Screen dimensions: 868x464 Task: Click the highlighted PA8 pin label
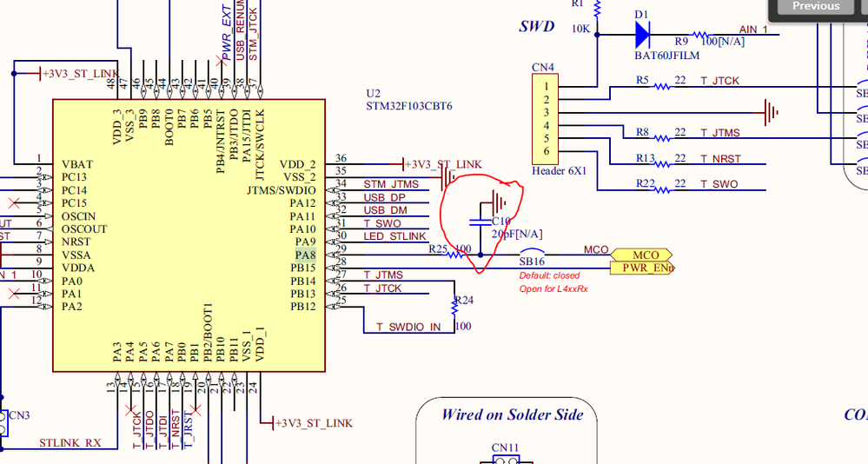point(305,255)
